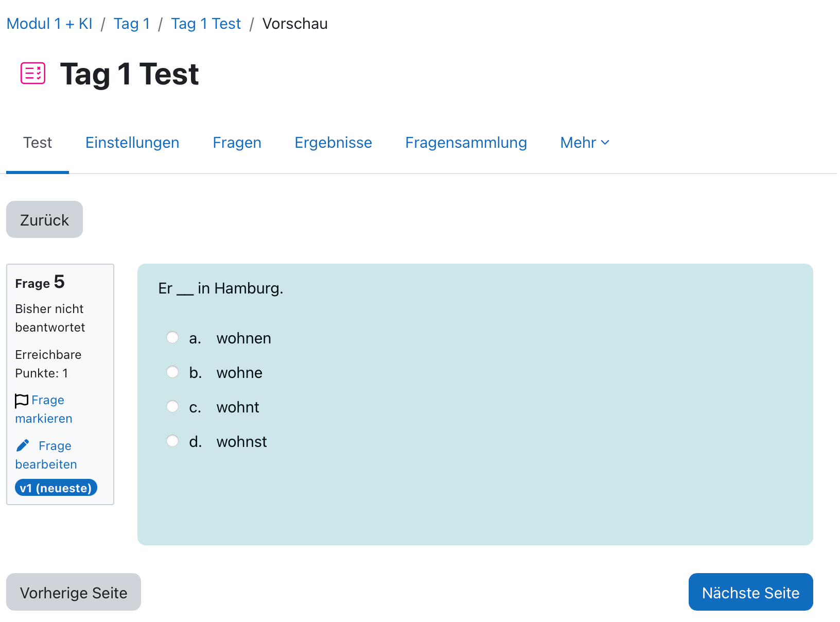
Task: Click the flag icon to mark the question
Action: pyautogui.click(x=22, y=400)
